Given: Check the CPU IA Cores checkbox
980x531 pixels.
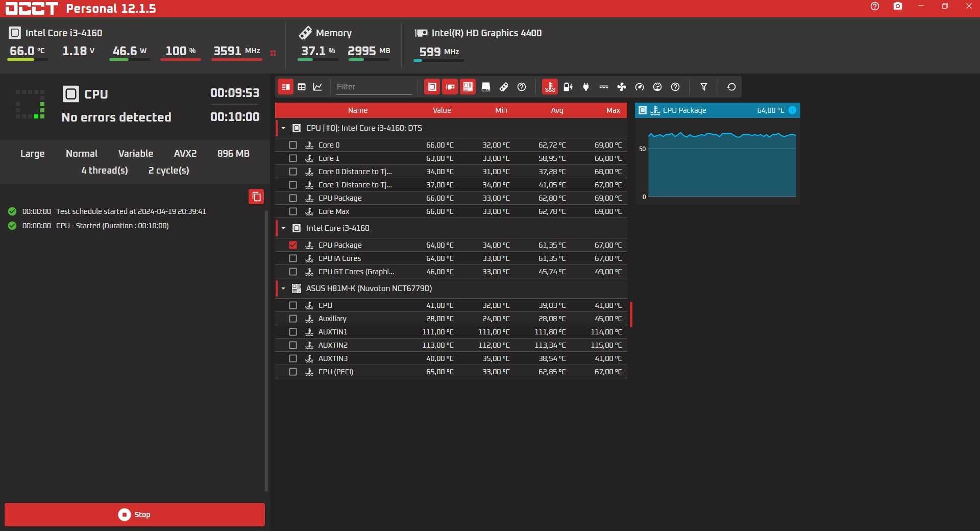Looking at the screenshot, I should [x=293, y=258].
